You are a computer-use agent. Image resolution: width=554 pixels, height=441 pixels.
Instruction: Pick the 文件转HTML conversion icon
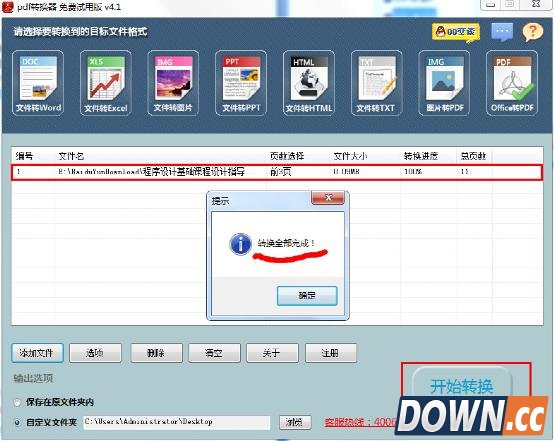point(309,83)
